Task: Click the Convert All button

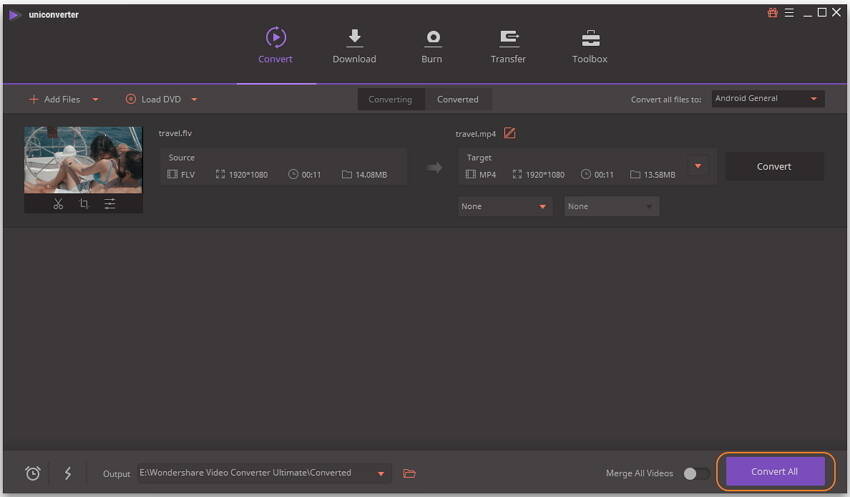Action: [775, 472]
